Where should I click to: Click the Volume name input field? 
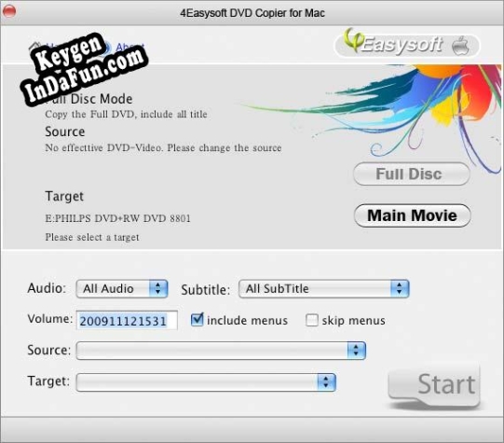coord(127,320)
